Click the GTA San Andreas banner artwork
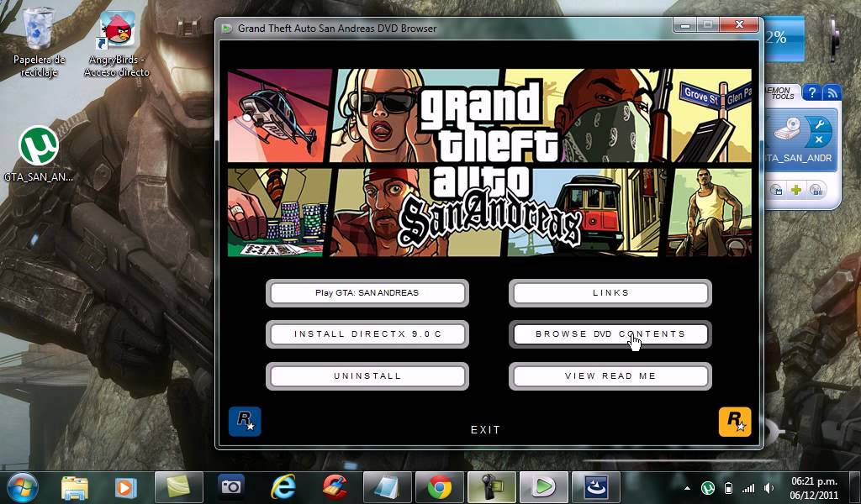The height and width of the screenshot is (504, 861). 489,162
